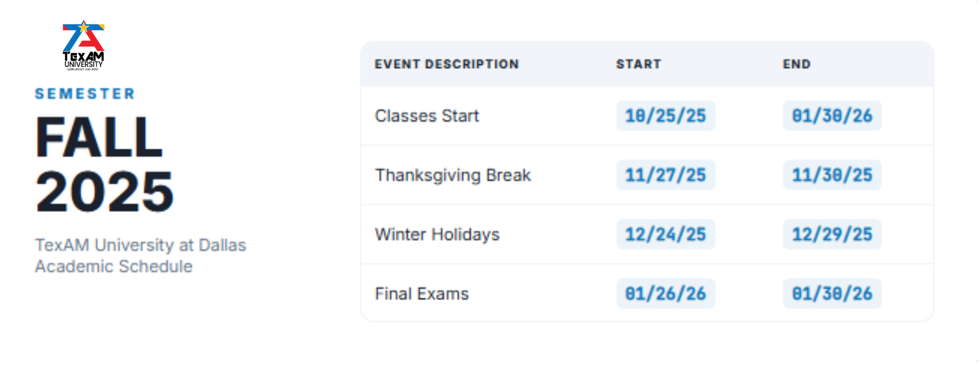Click the blue SEMESTER heading
The image size is (980, 365).
point(85,94)
